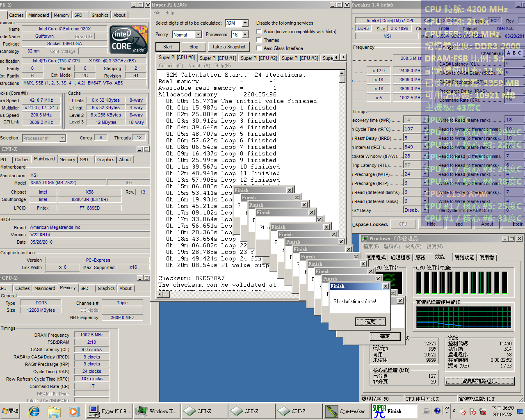Screen dimensions: 525x420
Task: Click Hide button in Cpu-tweaker
Action: click(x=431, y=224)
